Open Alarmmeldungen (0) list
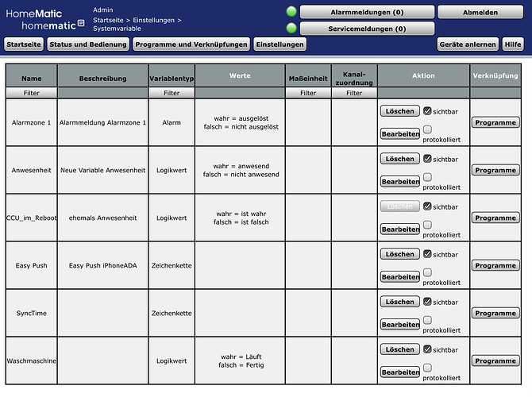 (x=367, y=12)
